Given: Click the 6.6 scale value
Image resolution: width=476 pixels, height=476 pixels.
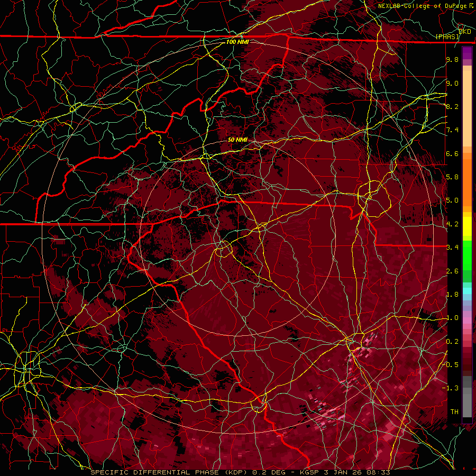Looking at the screenshot, I should (452, 153).
